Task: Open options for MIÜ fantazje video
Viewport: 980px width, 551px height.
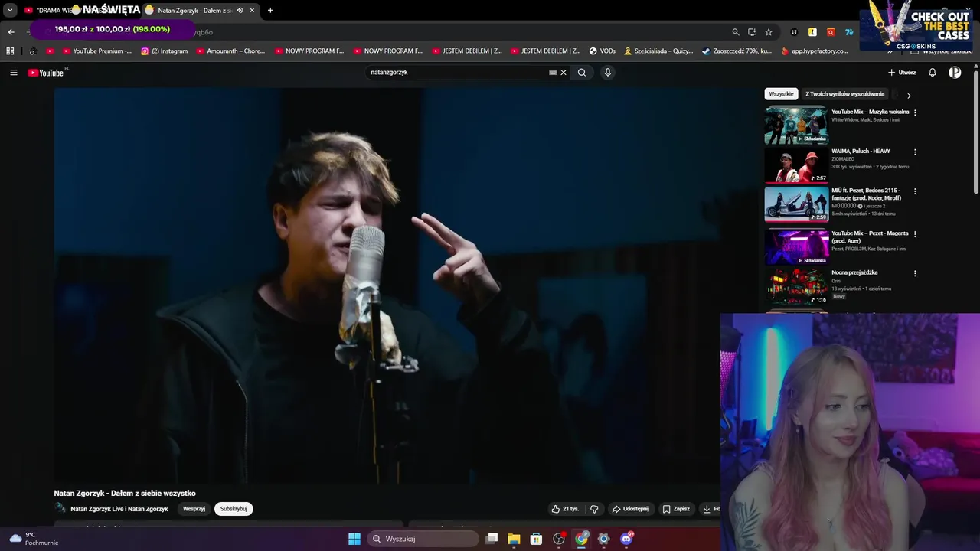Action: click(915, 191)
